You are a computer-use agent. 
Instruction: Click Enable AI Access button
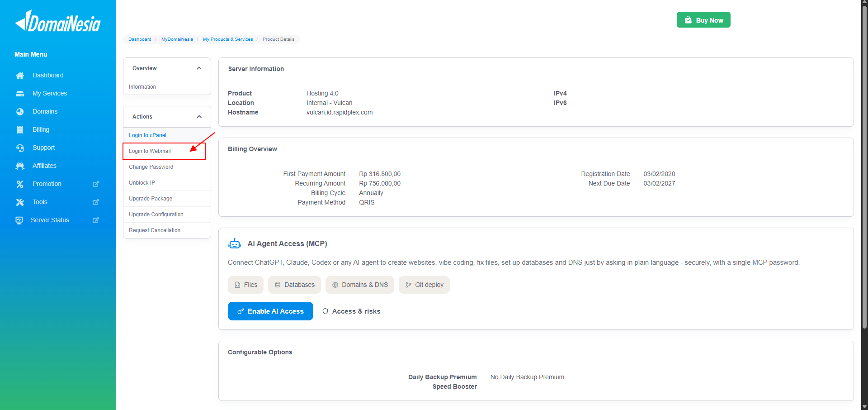point(270,311)
